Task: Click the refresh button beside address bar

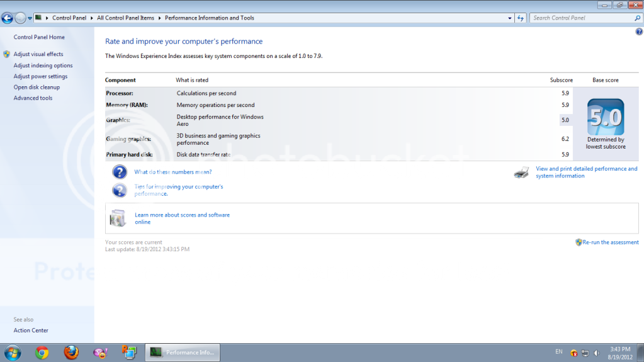Action: (x=521, y=18)
